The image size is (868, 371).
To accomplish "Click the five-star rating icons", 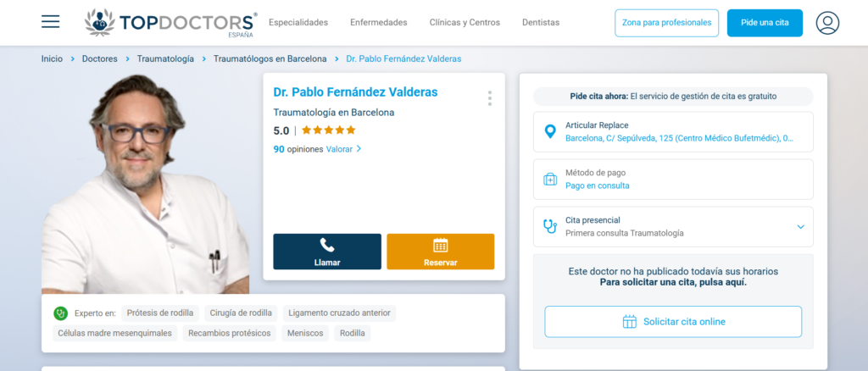I will pyautogui.click(x=328, y=130).
